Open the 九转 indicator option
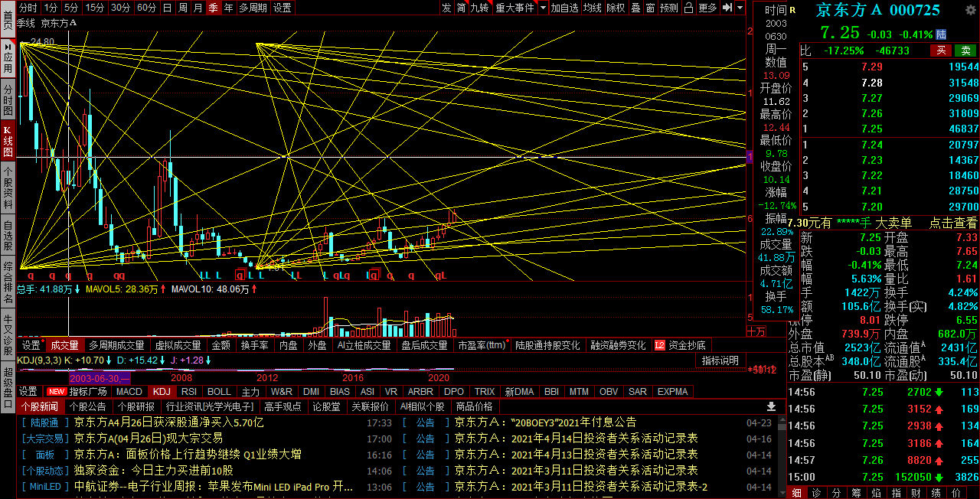Screen dimensions: 980x499 [x=480, y=8]
